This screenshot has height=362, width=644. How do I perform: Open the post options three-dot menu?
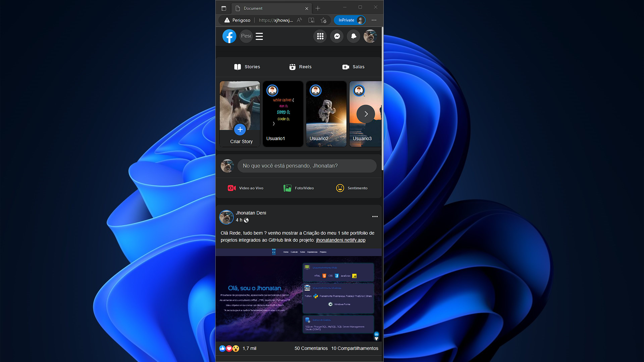coord(375,217)
